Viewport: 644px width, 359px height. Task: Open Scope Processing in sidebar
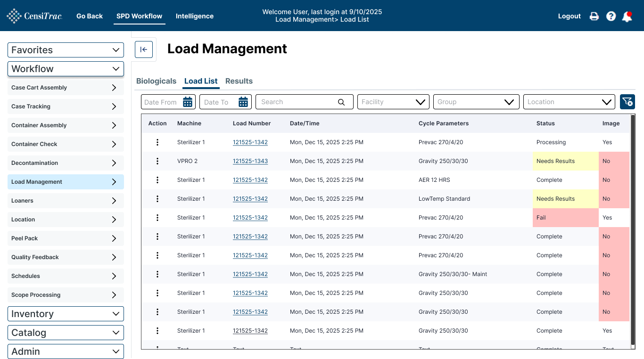tap(66, 295)
